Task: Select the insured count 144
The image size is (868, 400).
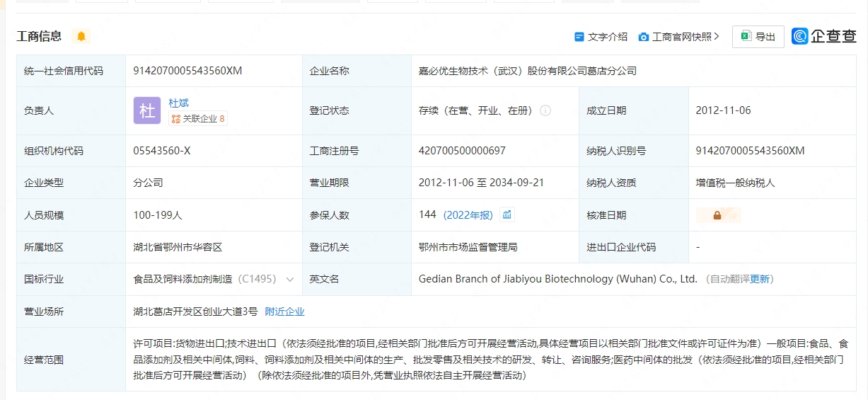Action: (x=427, y=215)
